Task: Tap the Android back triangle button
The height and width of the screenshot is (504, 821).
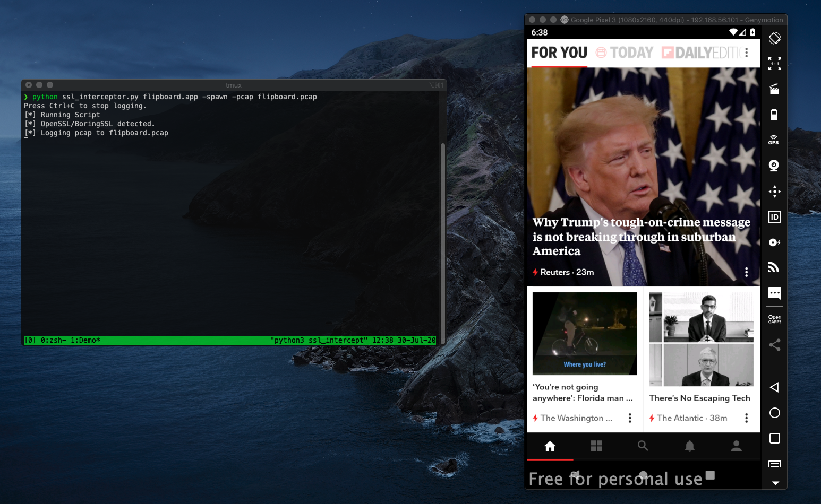Action: [774, 387]
